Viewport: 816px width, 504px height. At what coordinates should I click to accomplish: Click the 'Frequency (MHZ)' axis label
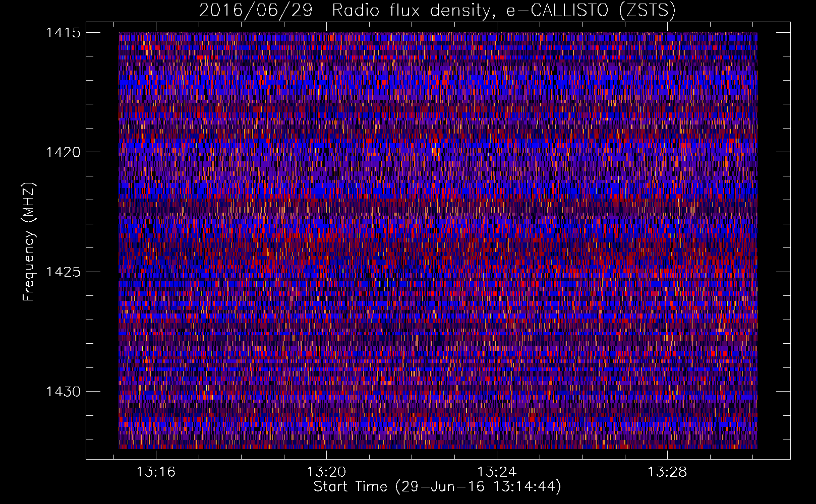coord(29,242)
